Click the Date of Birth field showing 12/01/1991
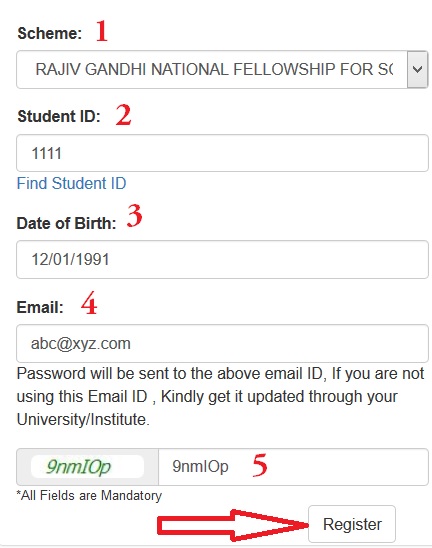 [x=222, y=259]
